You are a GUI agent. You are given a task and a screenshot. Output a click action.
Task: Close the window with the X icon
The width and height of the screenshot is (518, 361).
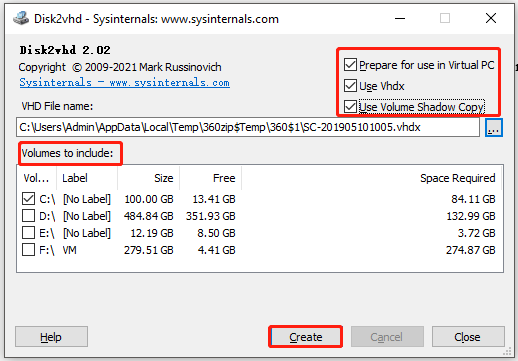(491, 18)
